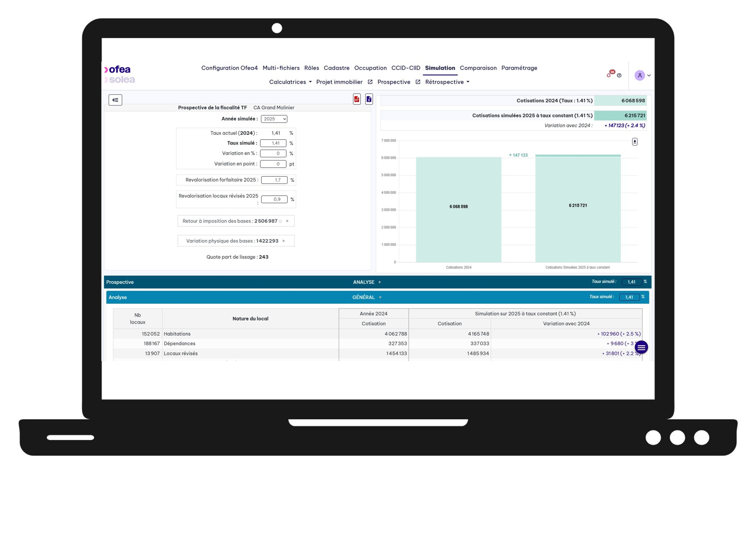
Task: Switch to Comparaison menu
Action: 478,68
